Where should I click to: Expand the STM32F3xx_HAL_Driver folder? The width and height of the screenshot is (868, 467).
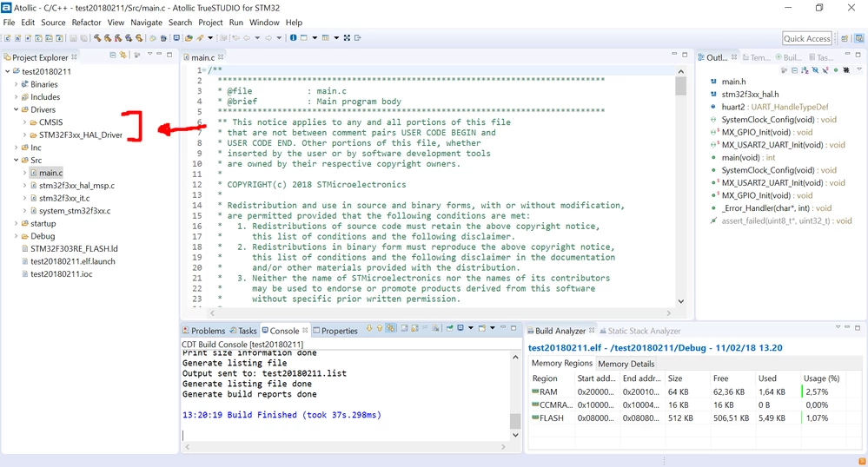25,135
